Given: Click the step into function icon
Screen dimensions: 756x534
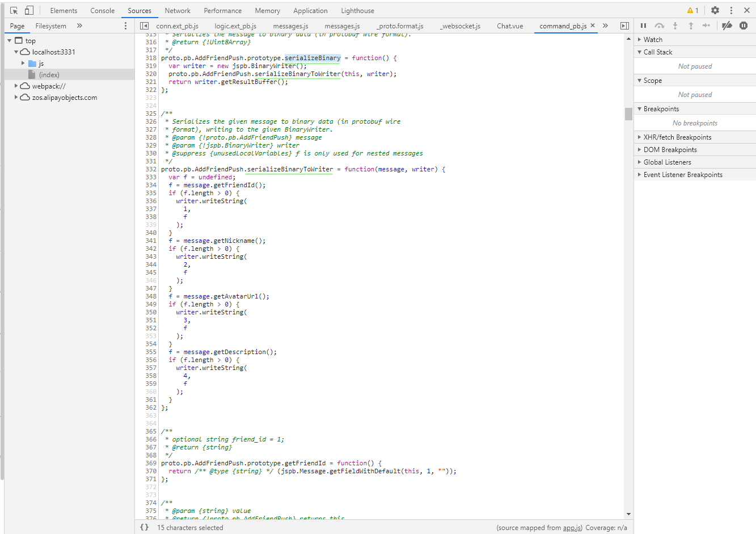Looking at the screenshot, I should tap(675, 26).
